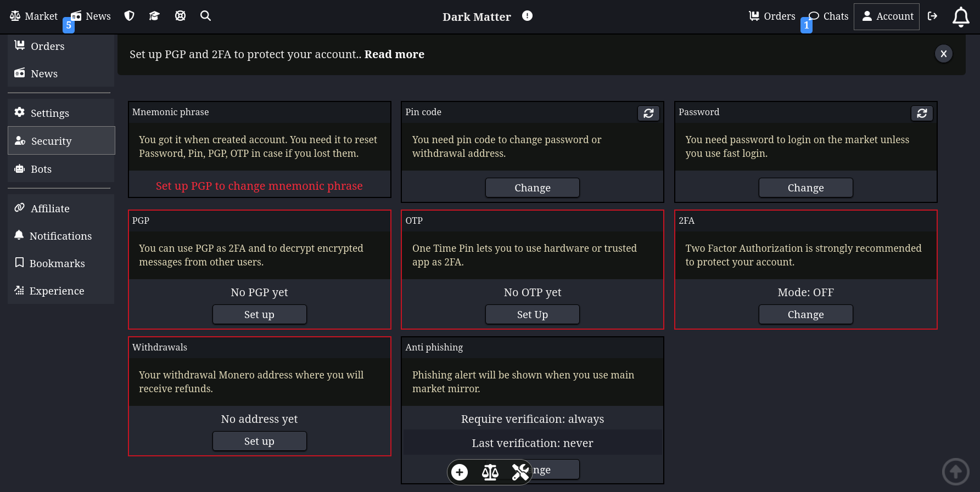The height and width of the screenshot is (492, 980).
Task: Click the floating crossed tools icon
Action: pos(520,472)
